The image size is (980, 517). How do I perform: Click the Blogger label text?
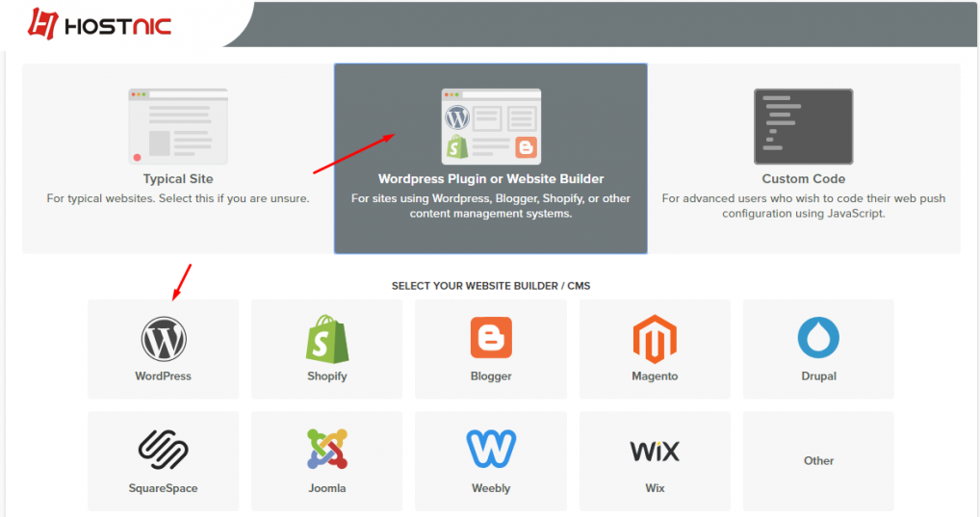tap(491, 376)
